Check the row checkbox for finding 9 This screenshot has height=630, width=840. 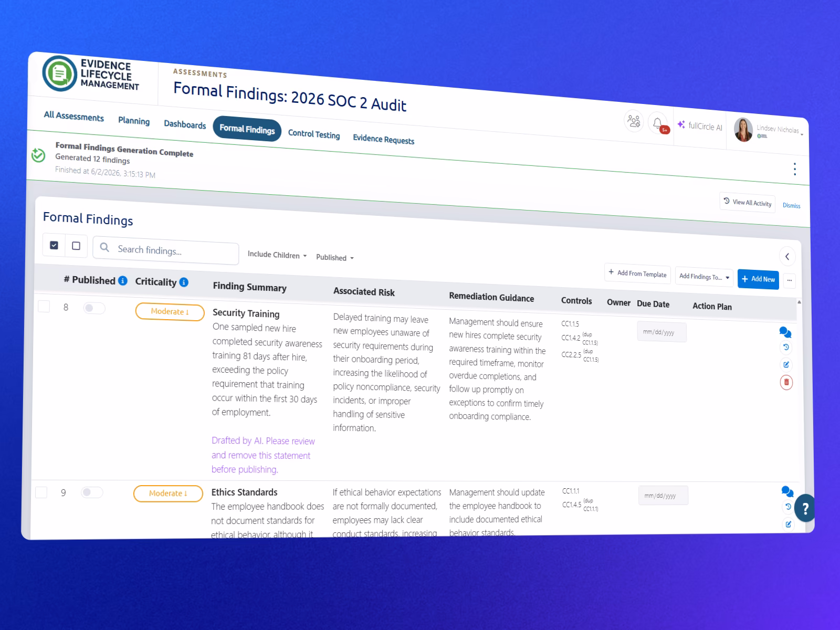coord(41,492)
